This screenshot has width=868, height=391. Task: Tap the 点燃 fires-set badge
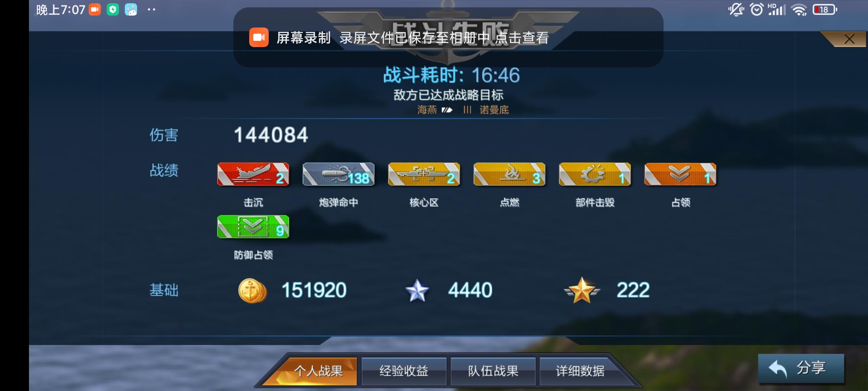click(509, 174)
